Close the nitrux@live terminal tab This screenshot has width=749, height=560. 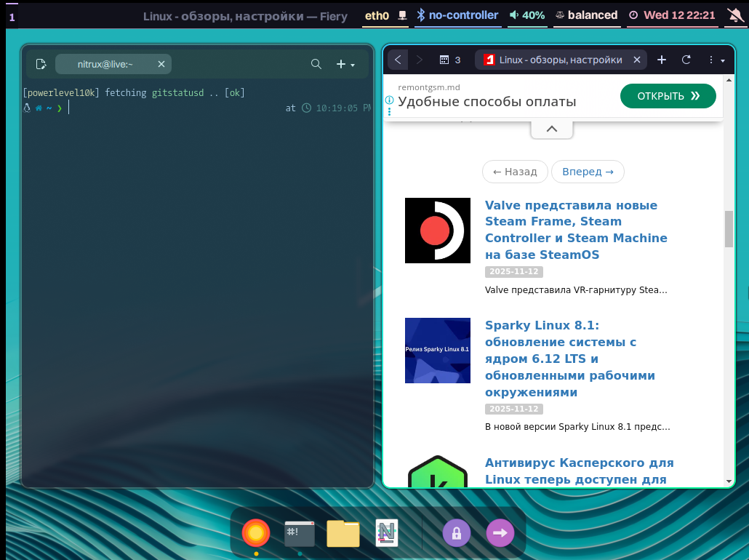[161, 64]
